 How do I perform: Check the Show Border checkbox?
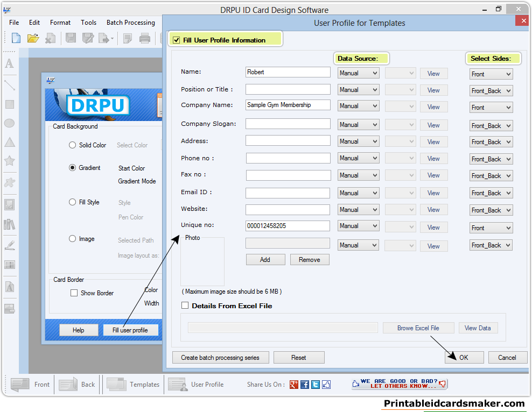click(74, 293)
